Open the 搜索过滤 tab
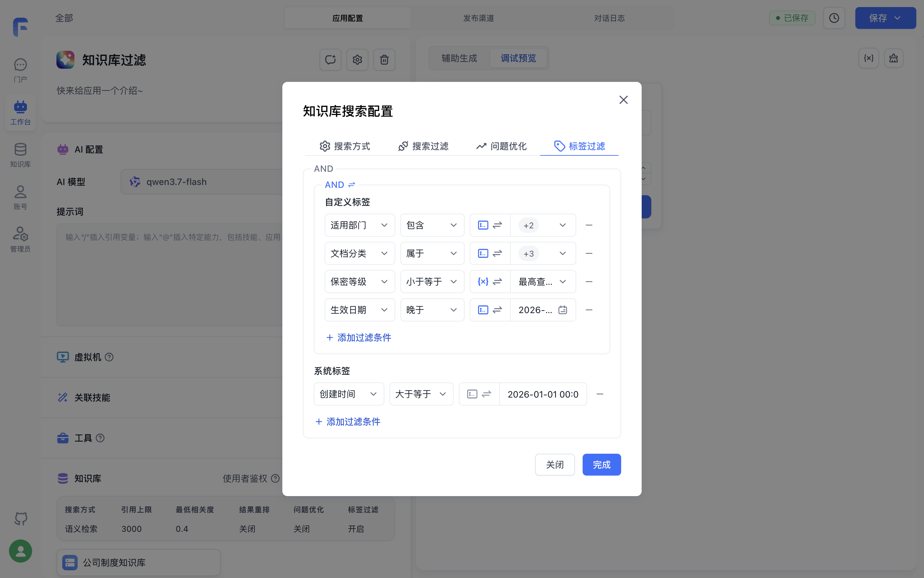924x578 pixels. pos(423,146)
